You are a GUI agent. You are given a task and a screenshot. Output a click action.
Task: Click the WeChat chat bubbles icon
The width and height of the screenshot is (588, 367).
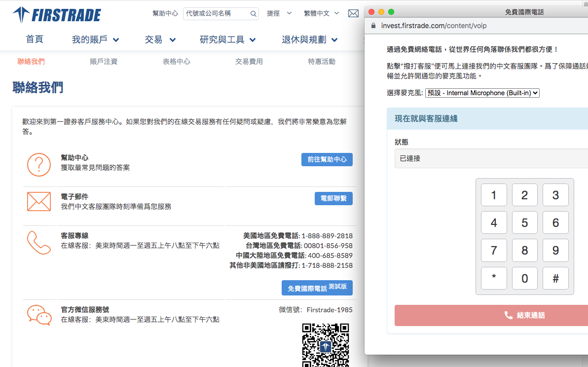click(x=39, y=315)
